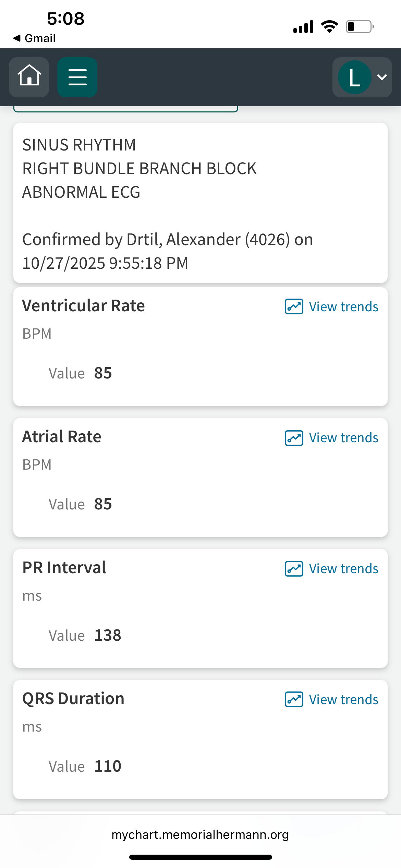Click the QRS Duration trends chart icon
The height and width of the screenshot is (868, 401).
click(x=294, y=700)
